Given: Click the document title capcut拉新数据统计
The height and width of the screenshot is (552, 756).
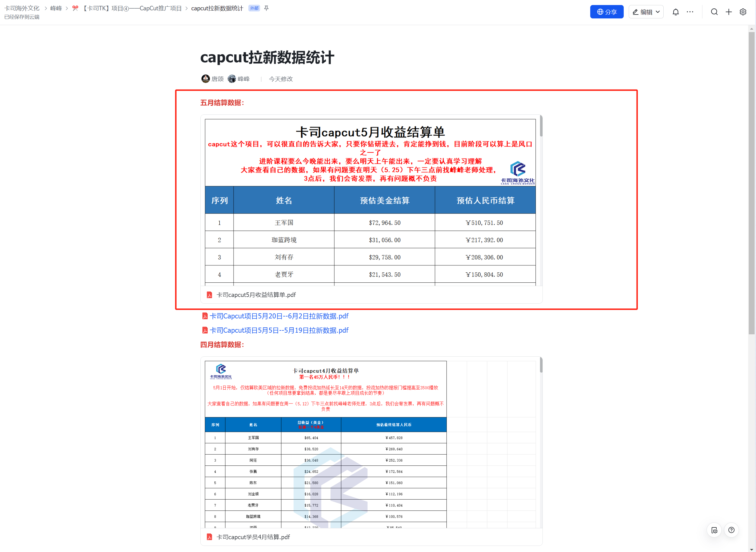Looking at the screenshot, I should [x=267, y=57].
